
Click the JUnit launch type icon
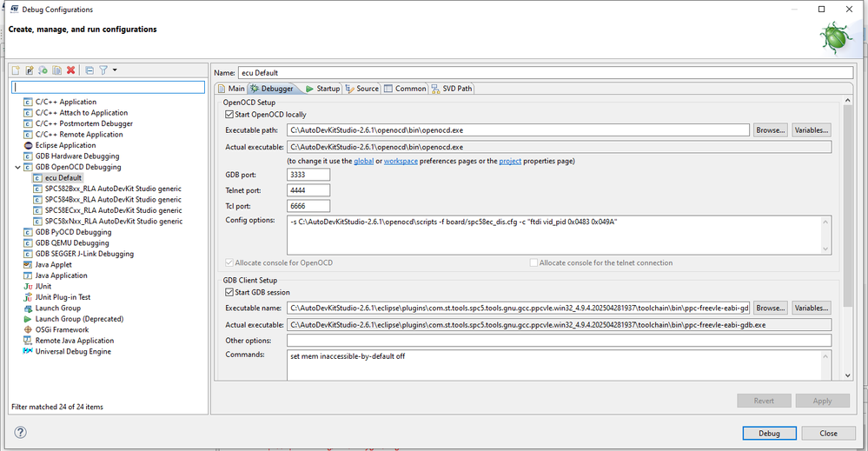click(28, 287)
